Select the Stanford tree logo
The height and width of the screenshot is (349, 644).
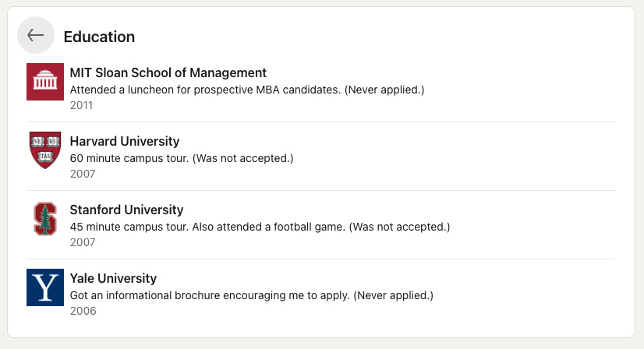(x=45, y=219)
